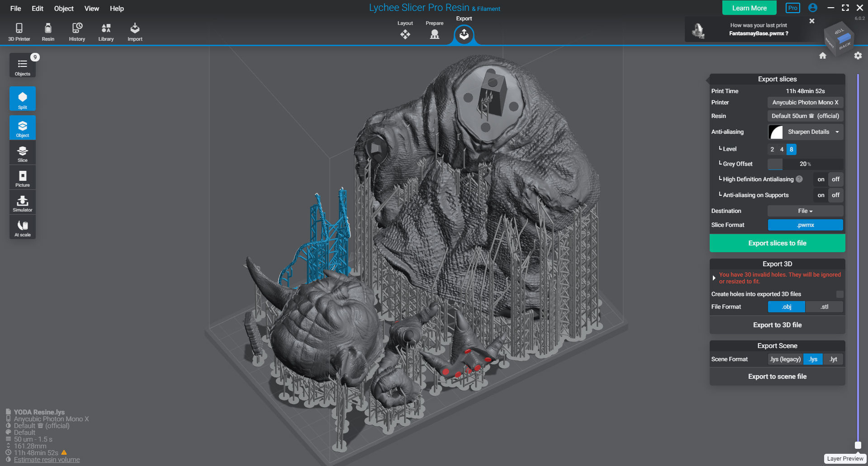Adjust the Grey Offset slider
Image resolution: width=868 pixels, height=466 pixels.
(805, 164)
